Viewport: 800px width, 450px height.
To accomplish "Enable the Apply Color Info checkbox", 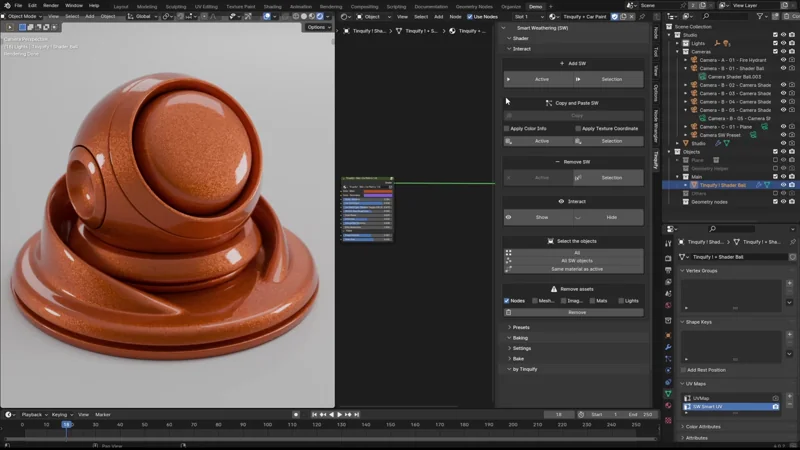I will click(x=507, y=128).
